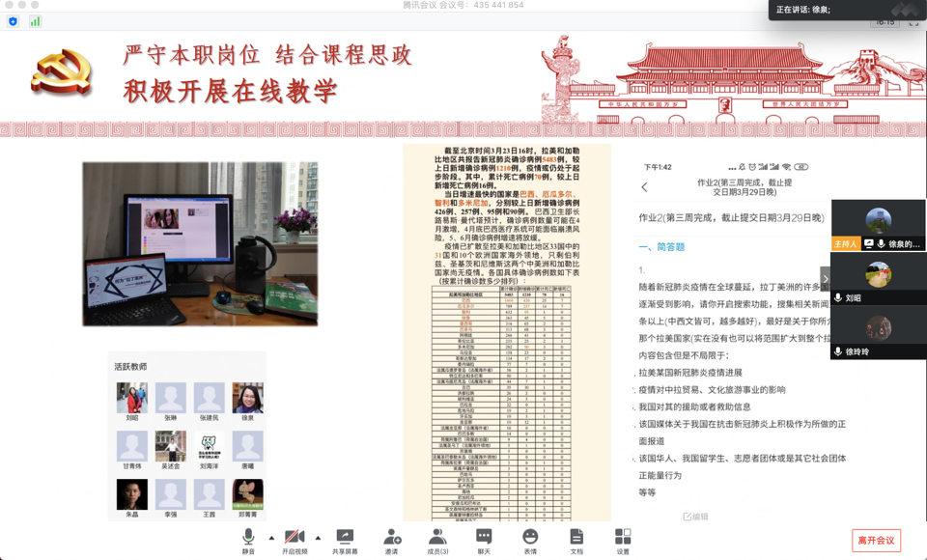The width and height of the screenshot is (927, 560).
Task: Check the green network signal indicator
Action: (36, 21)
